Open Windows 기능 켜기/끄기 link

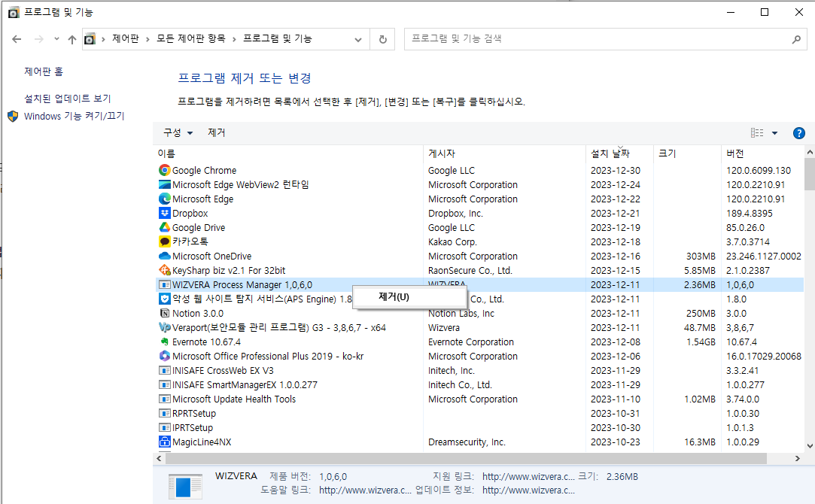pyautogui.click(x=75, y=116)
